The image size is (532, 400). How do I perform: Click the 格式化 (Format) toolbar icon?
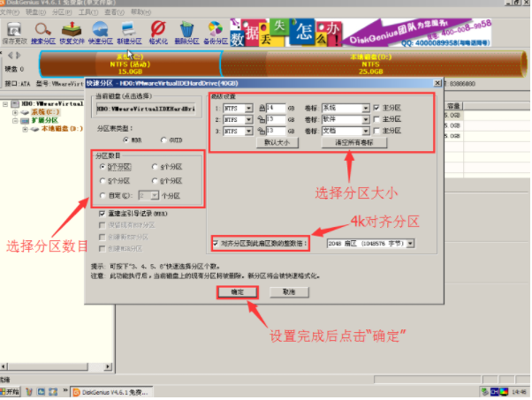[158, 32]
